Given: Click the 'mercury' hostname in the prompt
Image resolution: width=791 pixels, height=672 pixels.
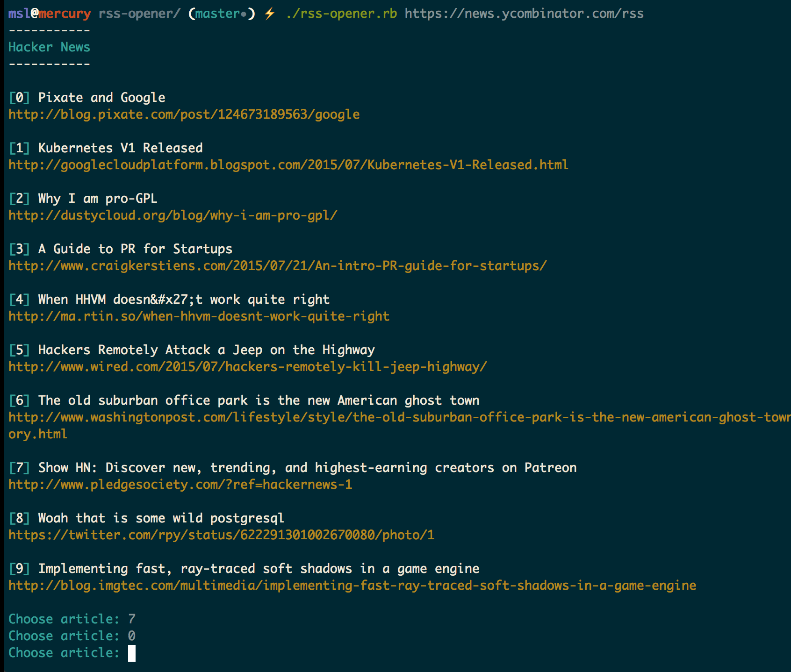Looking at the screenshot, I should pos(65,14).
